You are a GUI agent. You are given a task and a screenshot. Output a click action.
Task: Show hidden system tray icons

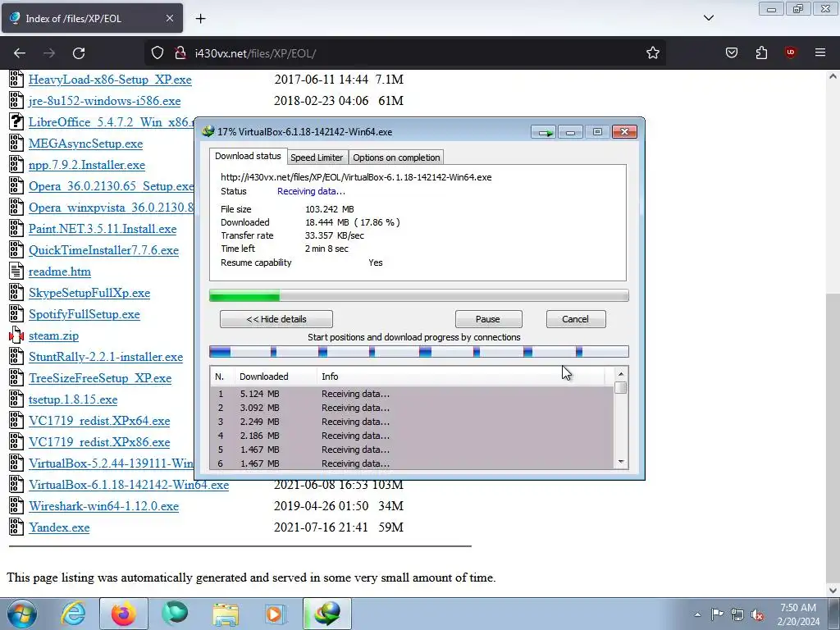(697, 614)
